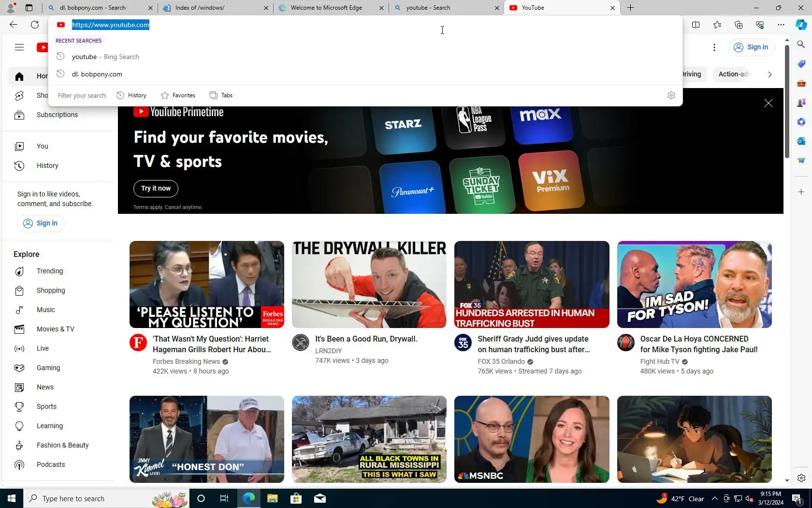Open Edge sidebar Tools briefcase icon
Screen dimensions: 812x508
coord(801,83)
